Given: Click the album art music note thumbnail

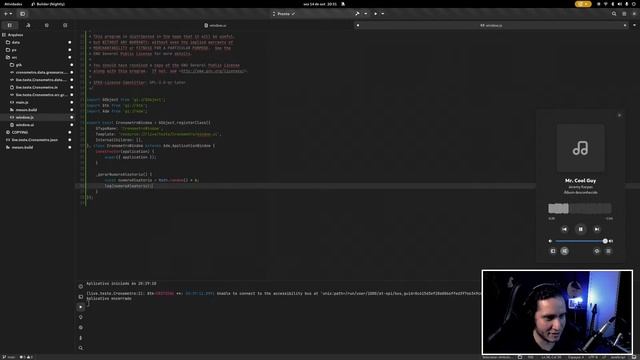Looking at the screenshot, I should 580,148.
